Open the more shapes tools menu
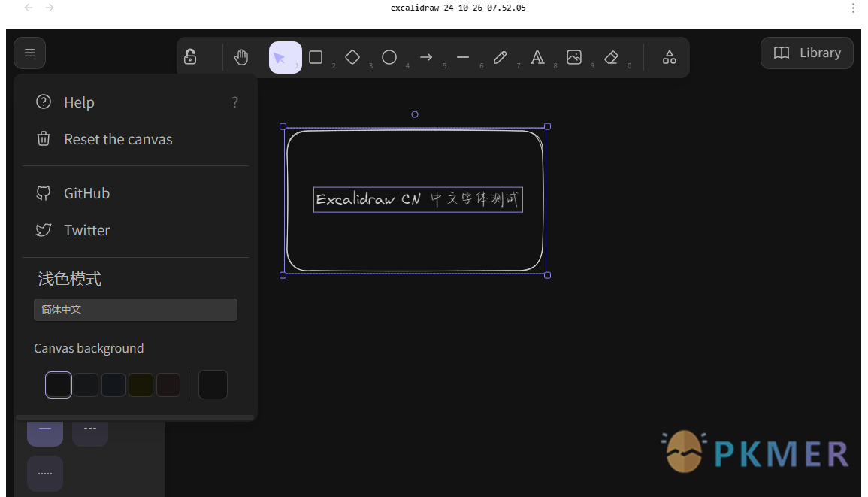This screenshot has width=868, height=497. coord(670,57)
